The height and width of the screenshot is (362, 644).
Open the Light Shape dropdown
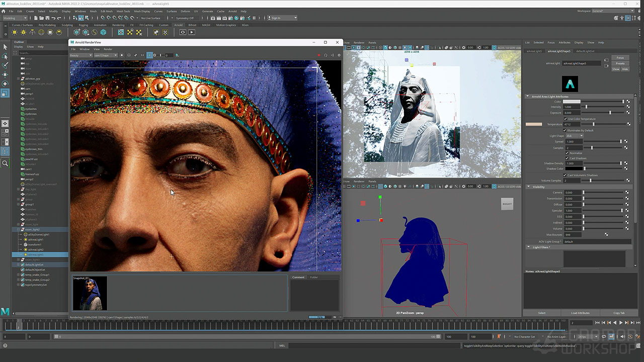(575, 136)
